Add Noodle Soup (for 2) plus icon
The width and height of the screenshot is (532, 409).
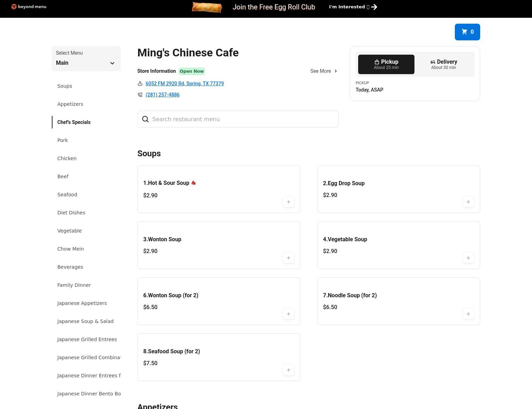click(468, 314)
